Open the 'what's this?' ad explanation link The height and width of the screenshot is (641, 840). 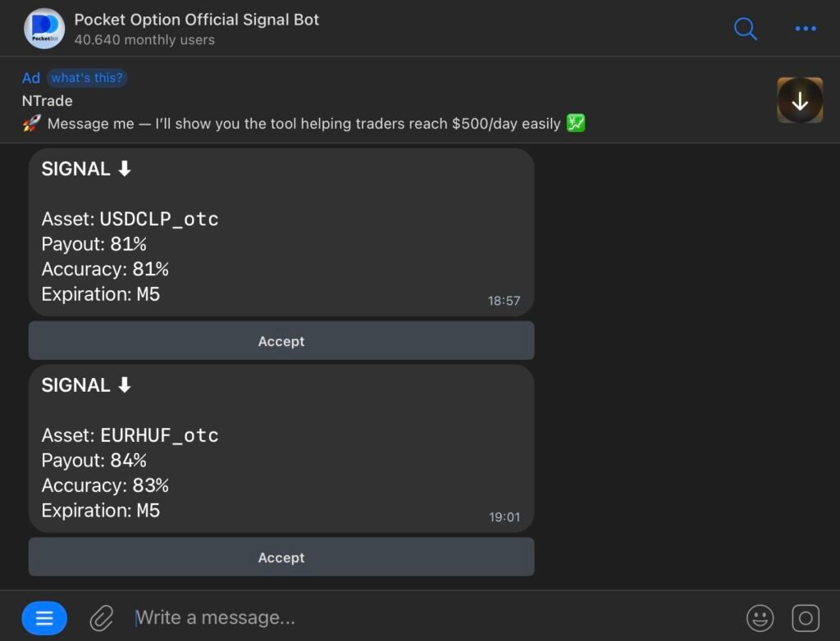tap(87, 77)
